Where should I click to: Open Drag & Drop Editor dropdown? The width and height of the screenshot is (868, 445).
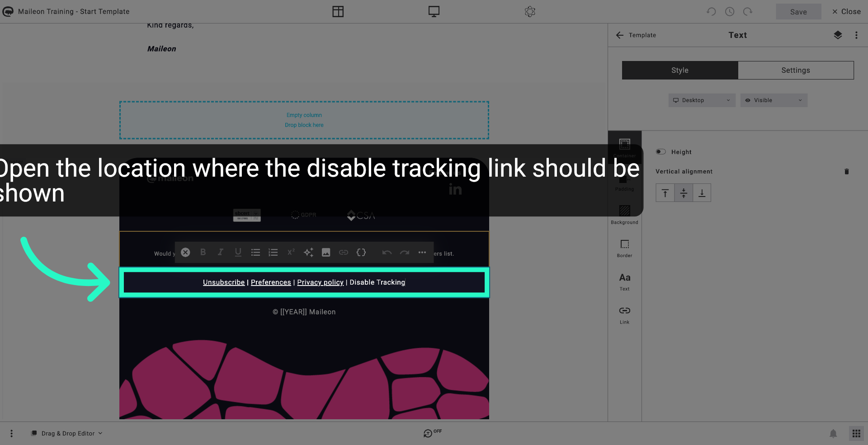pyautogui.click(x=66, y=434)
